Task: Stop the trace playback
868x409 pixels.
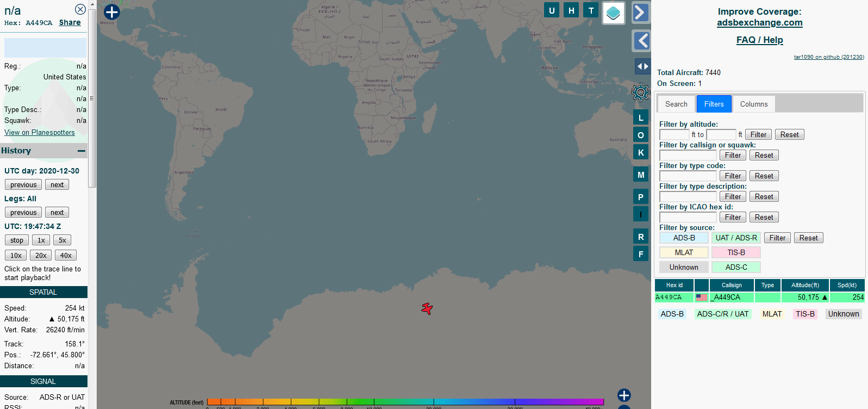Action: (x=17, y=240)
